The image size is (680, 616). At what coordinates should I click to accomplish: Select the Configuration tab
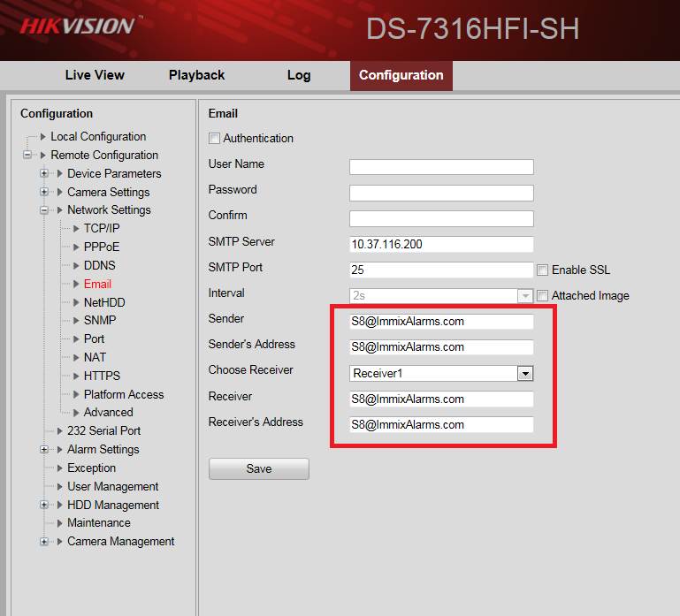click(x=401, y=75)
